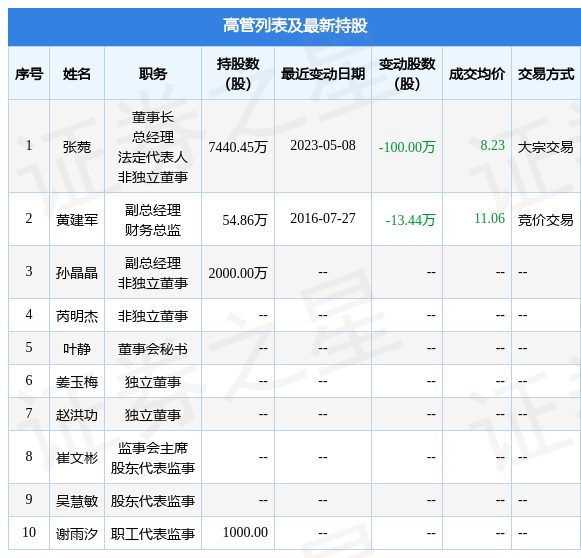The height and width of the screenshot is (558, 581).
Task: Select the 序号 column header
Action: coord(29,74)
